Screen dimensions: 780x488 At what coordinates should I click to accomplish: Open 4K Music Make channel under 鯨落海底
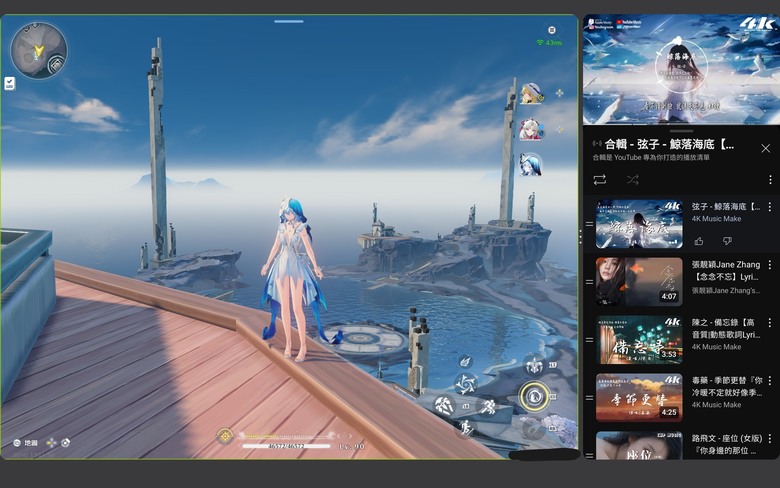[716, 219]
